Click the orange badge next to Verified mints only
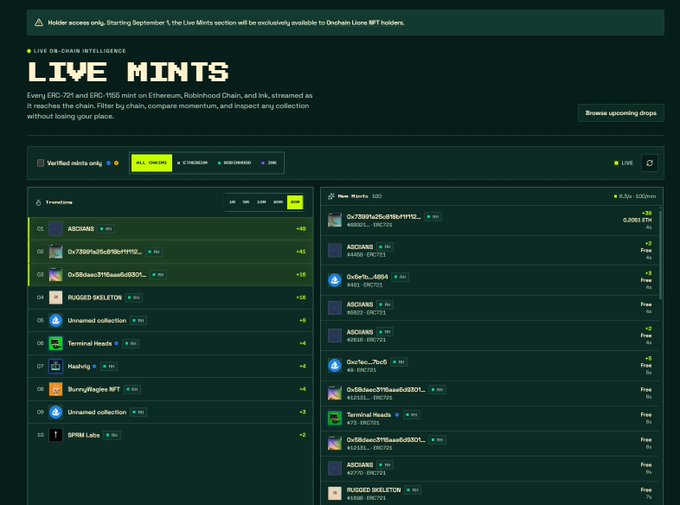Image resolution: width=680 pixels, height=505 pixels. click(x=116, y=163)
